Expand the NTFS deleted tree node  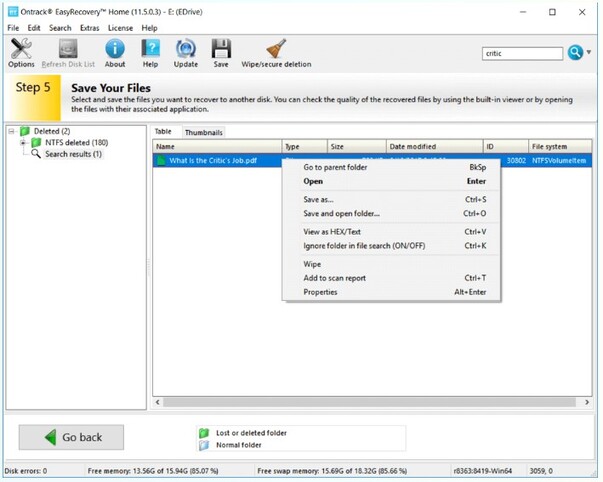(x=23, y=143)
